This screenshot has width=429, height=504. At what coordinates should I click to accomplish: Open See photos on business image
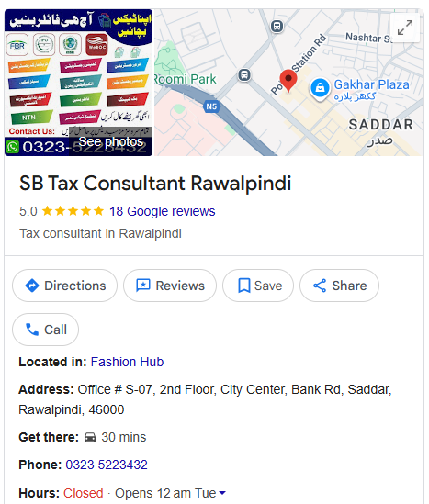pos(111,141)
